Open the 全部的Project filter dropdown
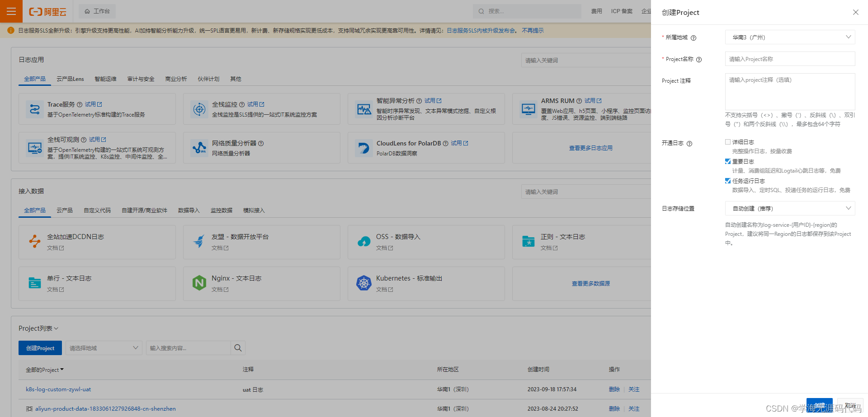This screenshot has height=417, width=868. 45,370
